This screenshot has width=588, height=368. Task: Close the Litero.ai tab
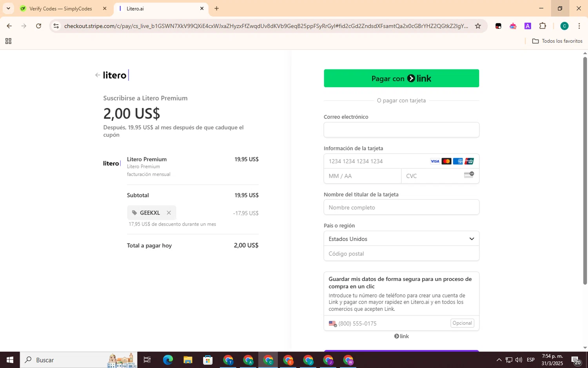[x=202, y=8]
